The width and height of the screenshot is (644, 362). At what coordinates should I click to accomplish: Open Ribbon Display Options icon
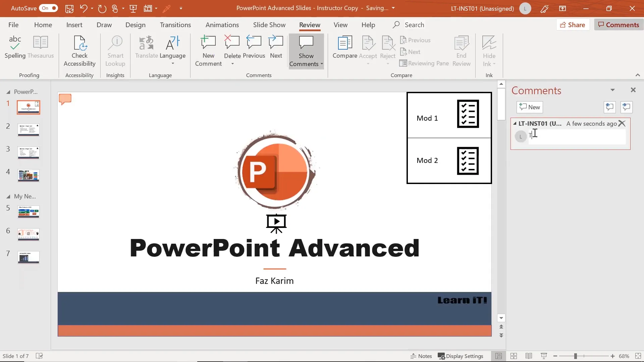562,8
